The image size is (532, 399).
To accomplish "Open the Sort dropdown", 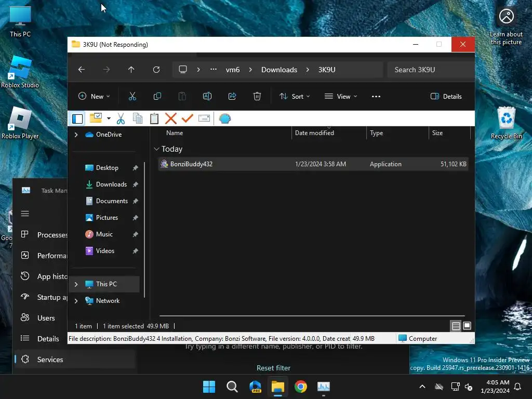I will 295,96.
